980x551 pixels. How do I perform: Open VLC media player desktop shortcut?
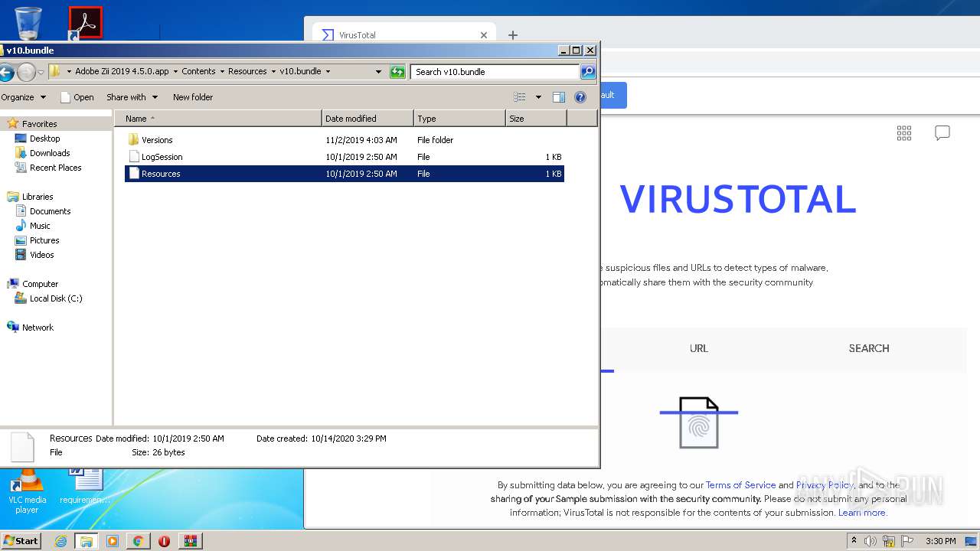[x=27, y=491]
